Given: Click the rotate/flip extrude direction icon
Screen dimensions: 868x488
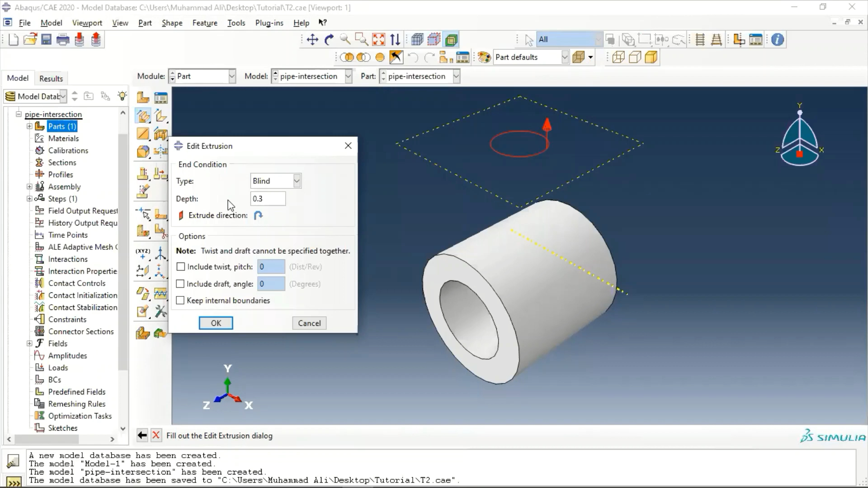Looking at the screenshot, I should click(x=258, y=215).
